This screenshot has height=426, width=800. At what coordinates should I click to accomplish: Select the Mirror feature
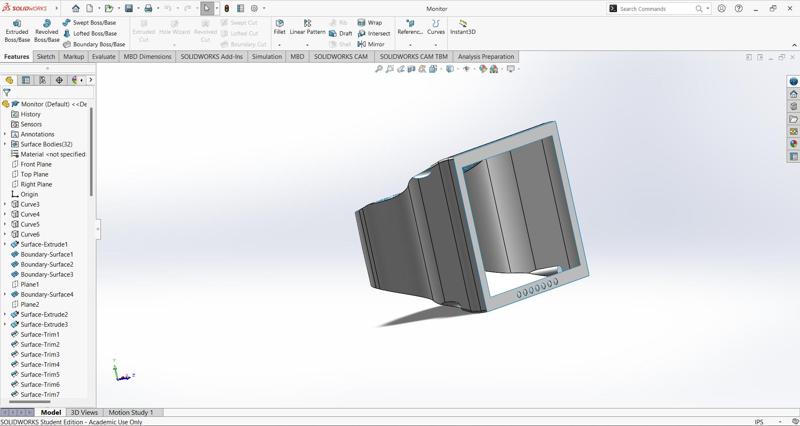(x=371, y=44)
